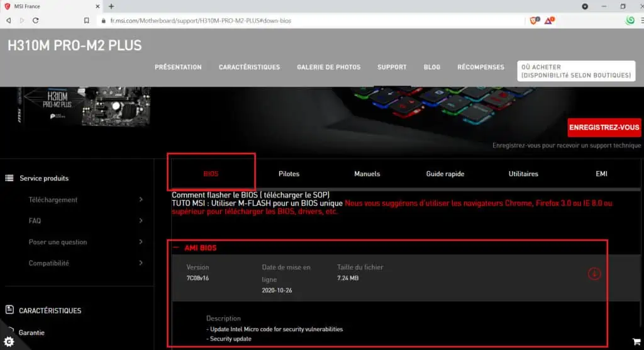644x350 pixels.
Task: Click the Service produits list icon
Action: (x=9, y=178)
